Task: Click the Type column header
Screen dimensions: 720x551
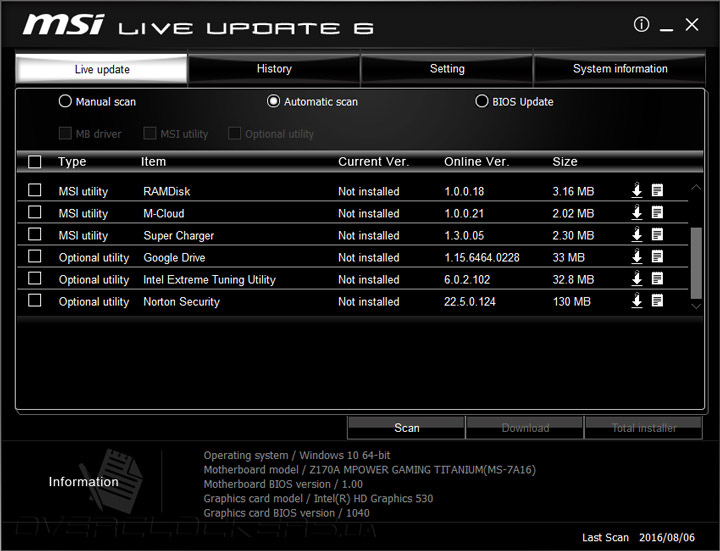Action: [72, 162]
